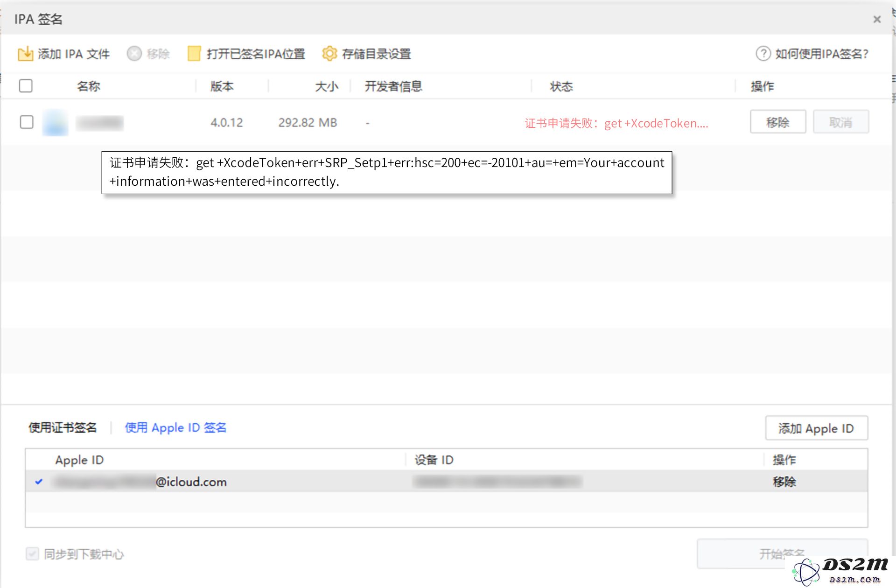Screen dimensions: 896x588
Task: Click the 开始签名 button
Action: tap(782, 553)
